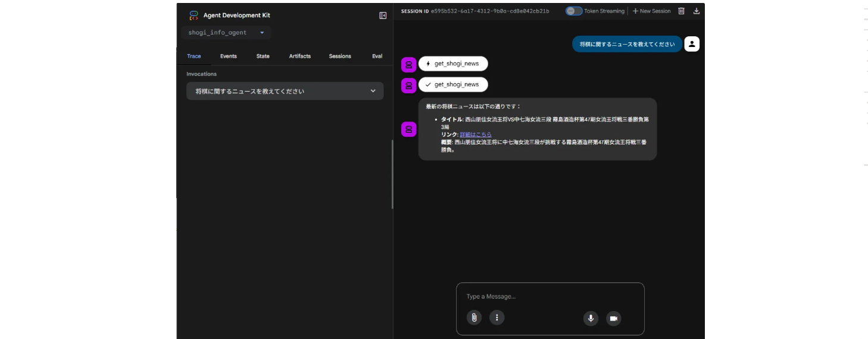This screenshot has width=868, height=339.
Task: Click the attach file paperclip icon
Action: coord(474,318)
